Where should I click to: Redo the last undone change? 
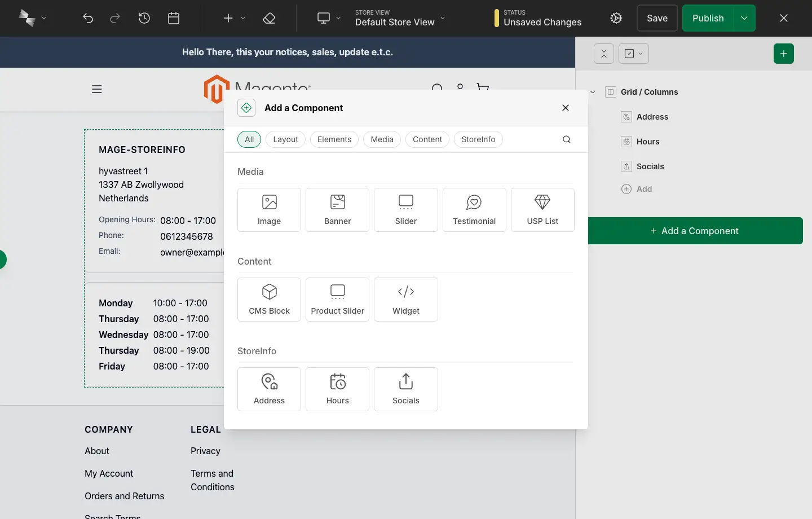pos(114,18)
